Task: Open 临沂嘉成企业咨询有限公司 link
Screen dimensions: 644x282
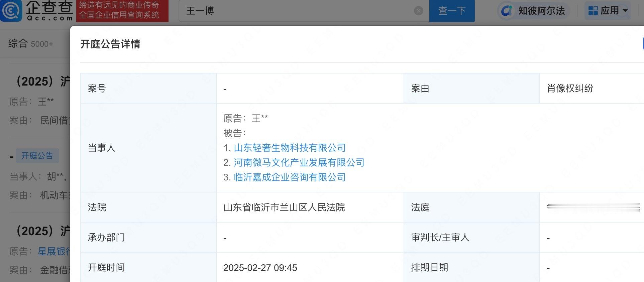Action: tap(290, 177)
